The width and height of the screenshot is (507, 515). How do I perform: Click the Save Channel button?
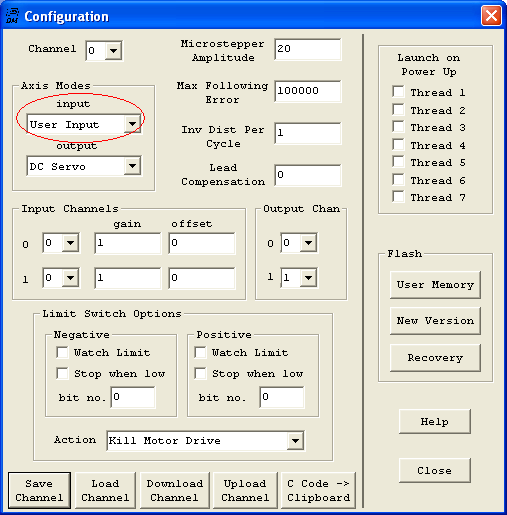39,490
